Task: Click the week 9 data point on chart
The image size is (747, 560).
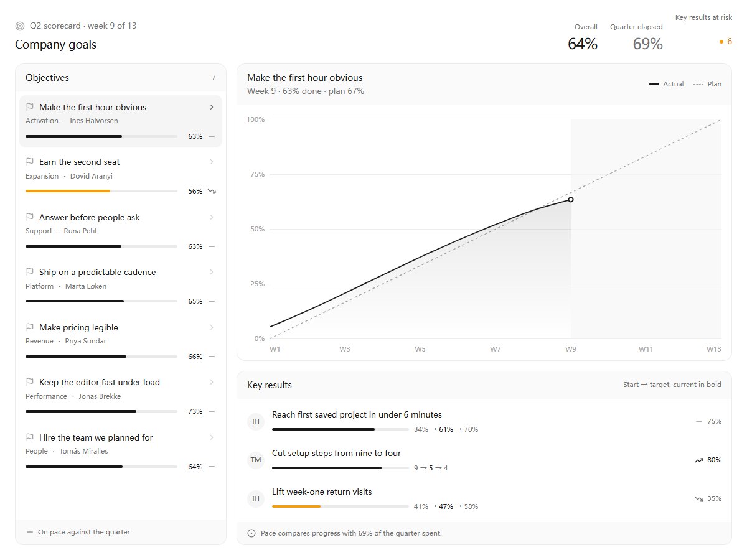Action: [571, 200]
